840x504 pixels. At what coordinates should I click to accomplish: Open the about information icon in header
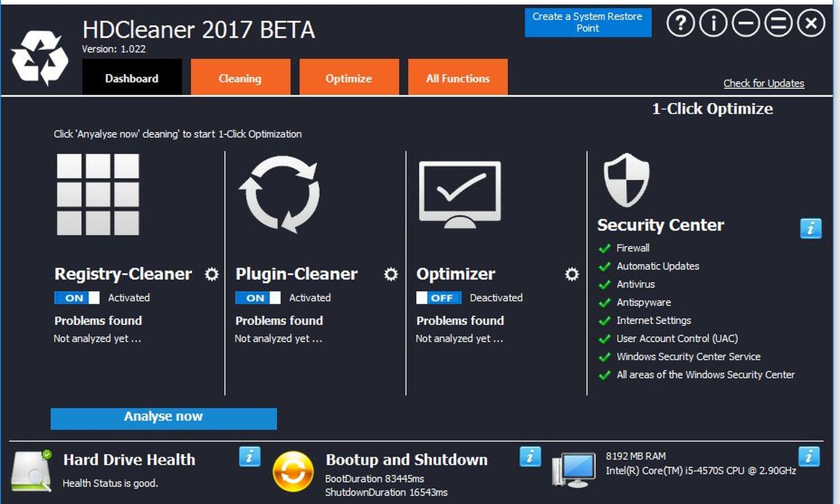click(x=713, y=23)
